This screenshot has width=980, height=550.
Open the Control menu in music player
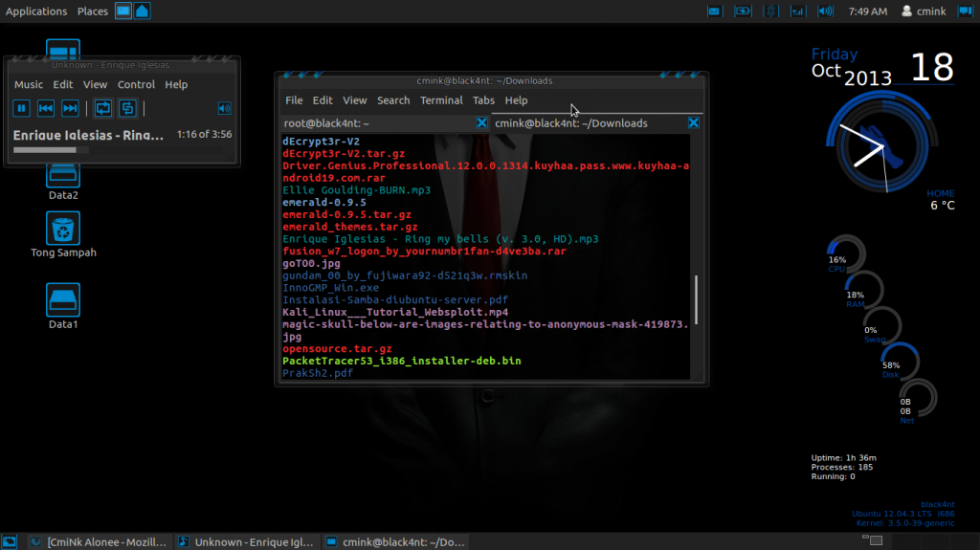coord(136,84)
